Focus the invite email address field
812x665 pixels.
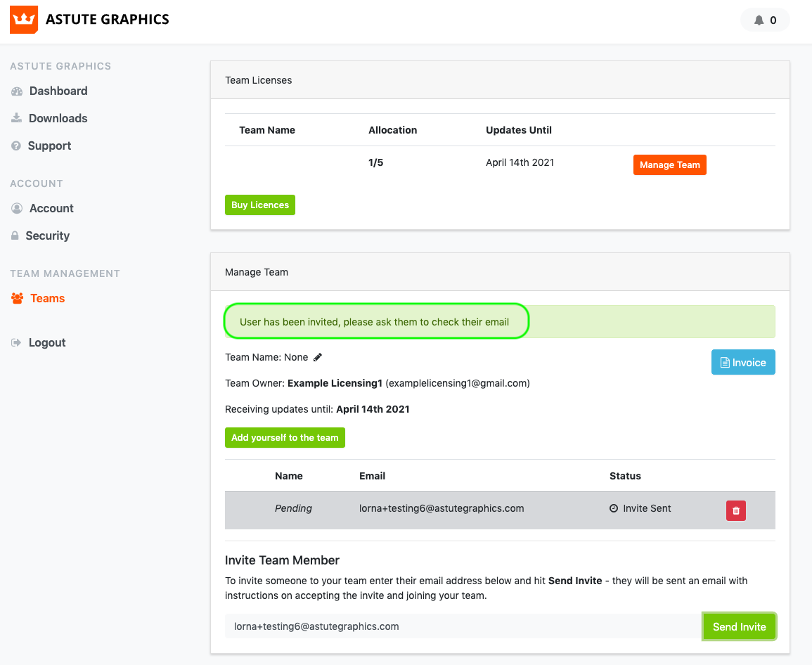coord(461,626)
